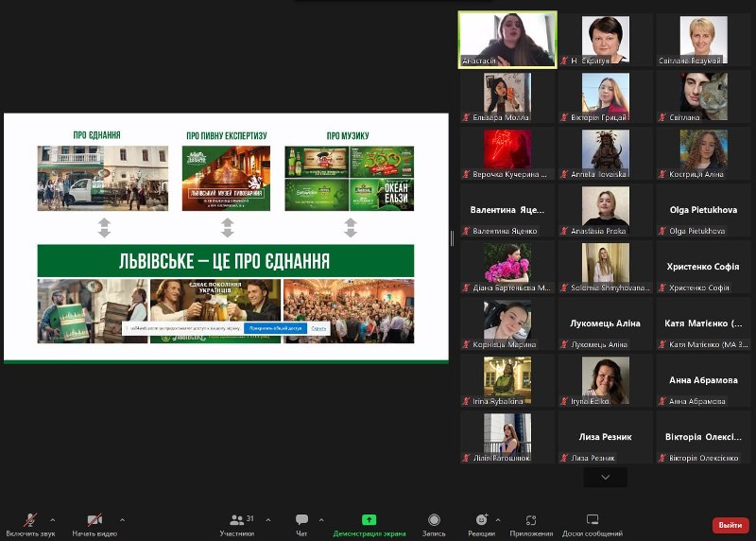Select Лиза Резник's participant tile
The width and height of the screenshot is (756, 541).
click(605, 437)
